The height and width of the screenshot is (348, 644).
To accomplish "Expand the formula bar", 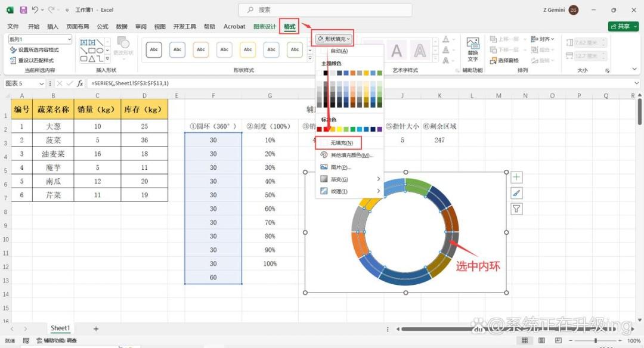I will 637,83.
